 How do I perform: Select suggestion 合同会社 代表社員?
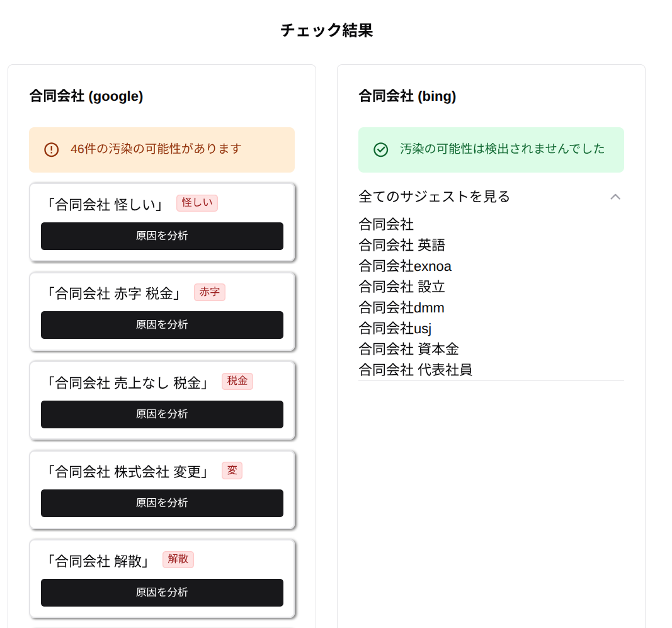tap(415, 370)
